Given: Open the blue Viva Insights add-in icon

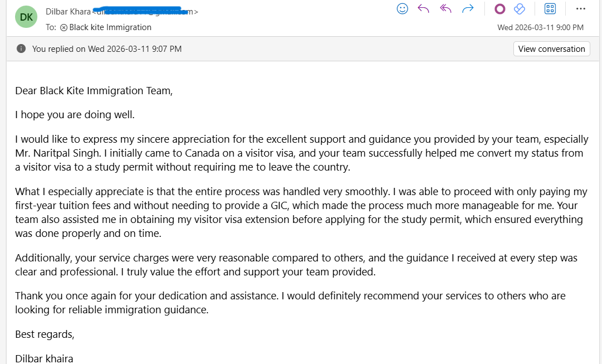Looking at the screenshot, I should click(520, 8).
